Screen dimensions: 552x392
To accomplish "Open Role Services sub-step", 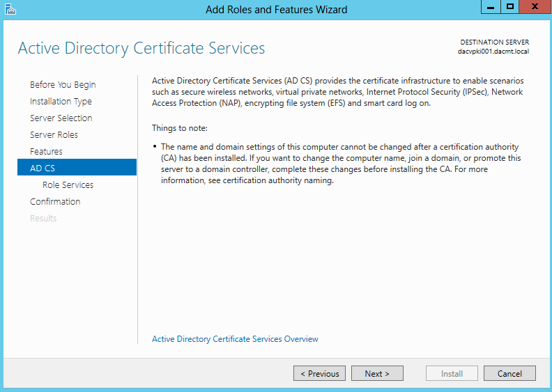I will (x=68, y=185).
